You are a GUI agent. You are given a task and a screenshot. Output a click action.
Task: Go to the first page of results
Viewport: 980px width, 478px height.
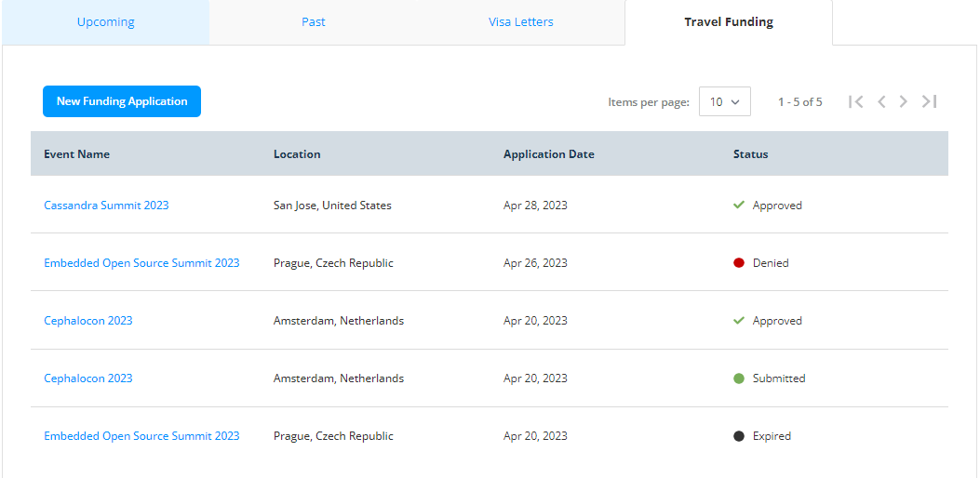point(856,102)
